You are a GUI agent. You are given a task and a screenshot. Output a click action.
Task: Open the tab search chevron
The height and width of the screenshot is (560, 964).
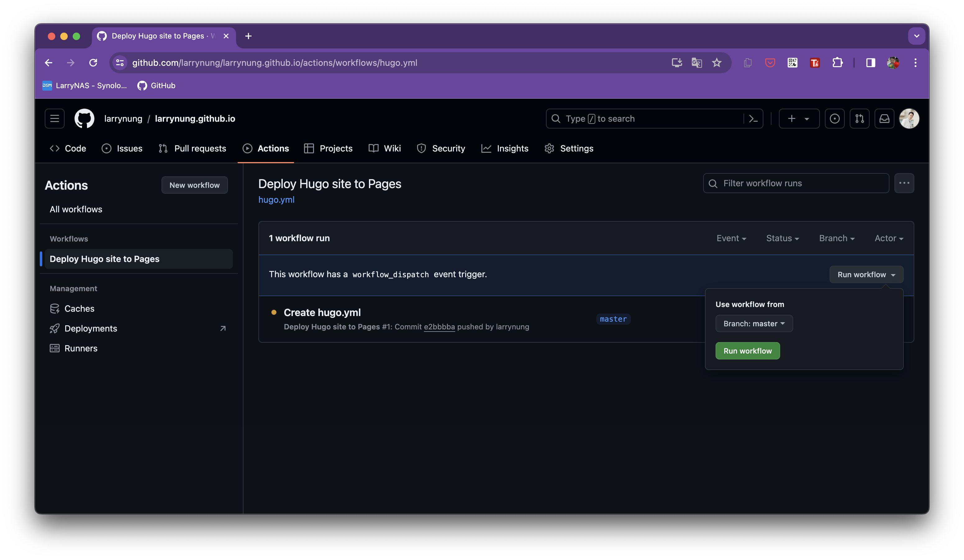point(916,36)
